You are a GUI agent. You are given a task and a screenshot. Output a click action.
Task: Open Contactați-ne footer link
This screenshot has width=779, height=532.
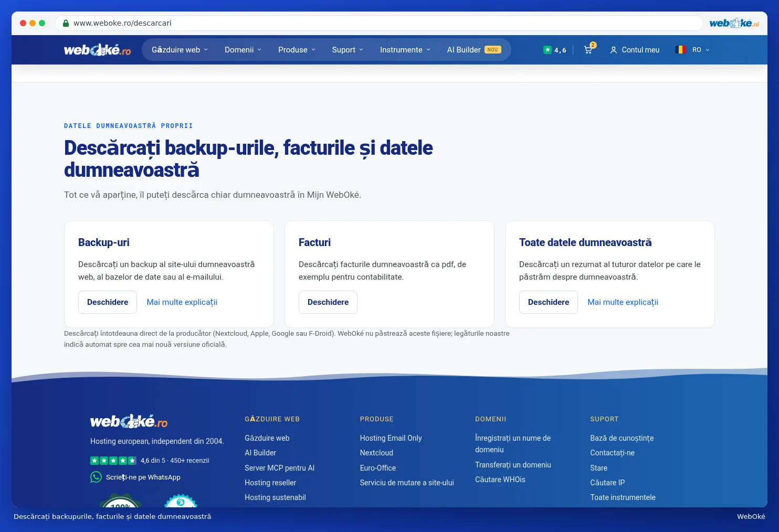[613, 453]
